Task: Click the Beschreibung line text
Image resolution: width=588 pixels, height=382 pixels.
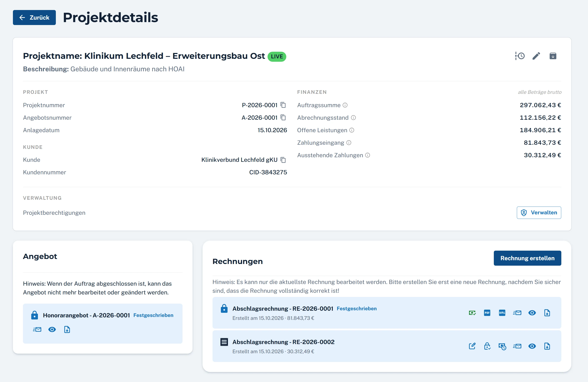Action: 104,69
